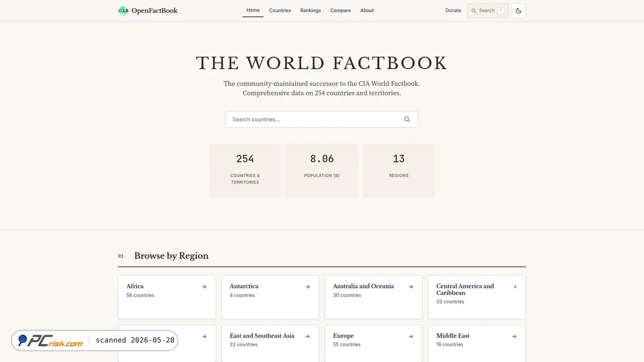
Task: Open the East and Southeast Asia title
Action: pos(262,336)
